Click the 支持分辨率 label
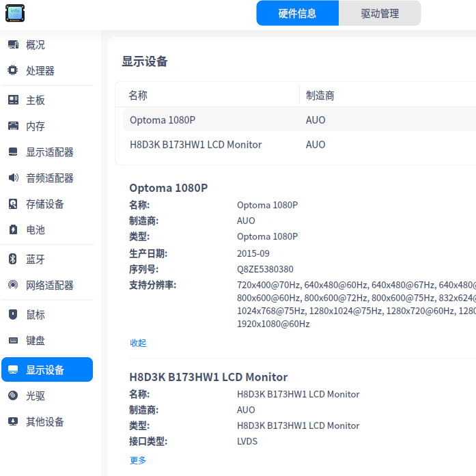The width and height of the screenshot is (476, 476). [153, 285]
